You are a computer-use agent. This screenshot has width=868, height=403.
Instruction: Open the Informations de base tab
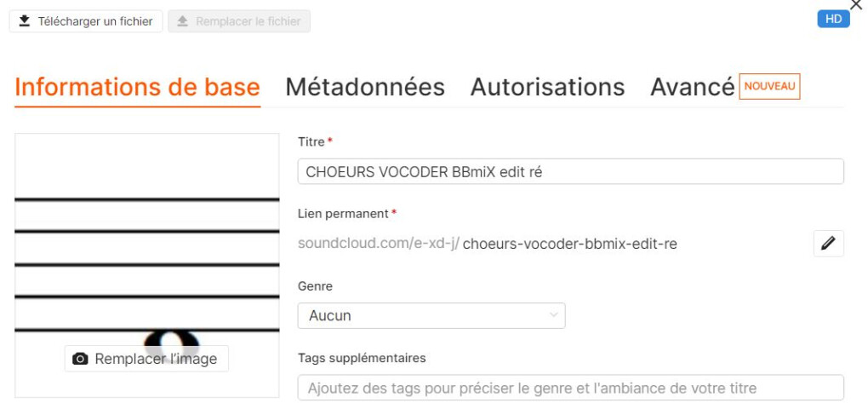138,87
